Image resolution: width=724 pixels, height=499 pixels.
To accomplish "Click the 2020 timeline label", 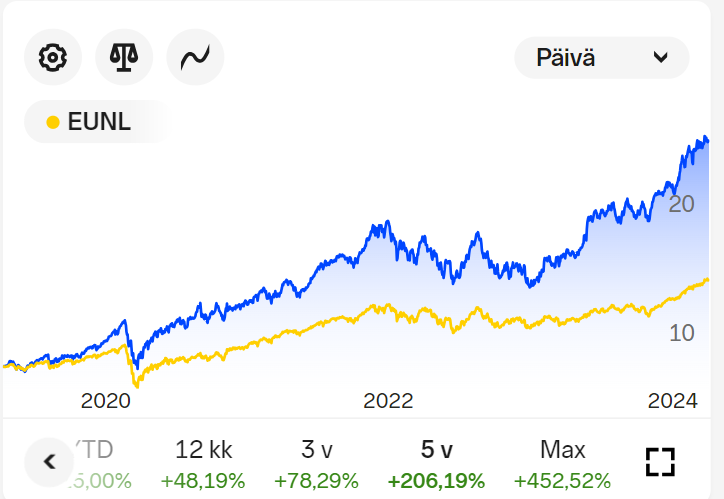I will pos(106,401).
